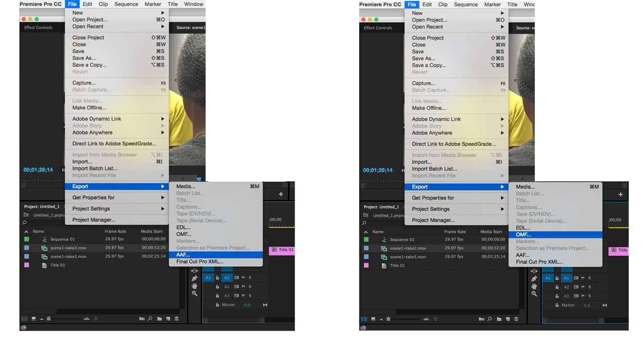
Task: Select List View icon in left screenshot's Project panel
Action: coord(24,319)
